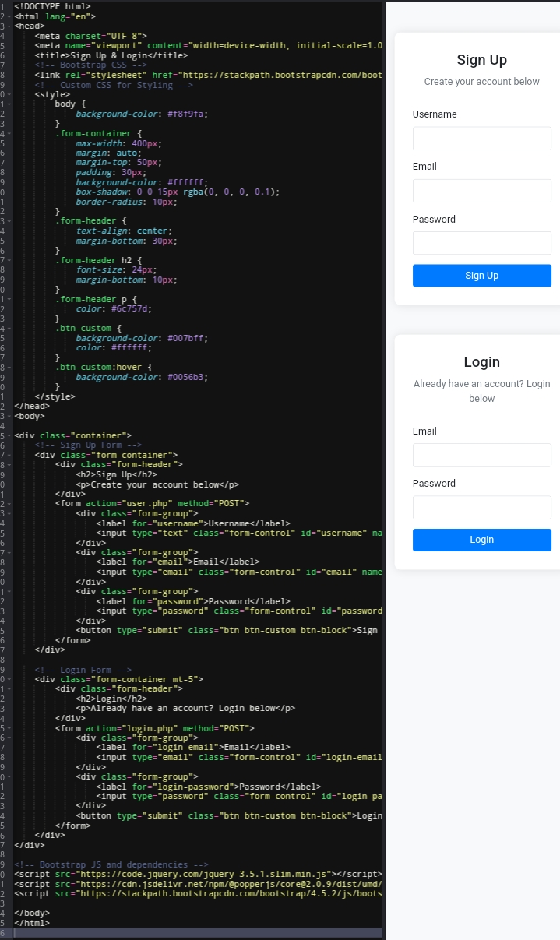
Task: Click the closing </style> code line
Action: click(x=55, y=396)
